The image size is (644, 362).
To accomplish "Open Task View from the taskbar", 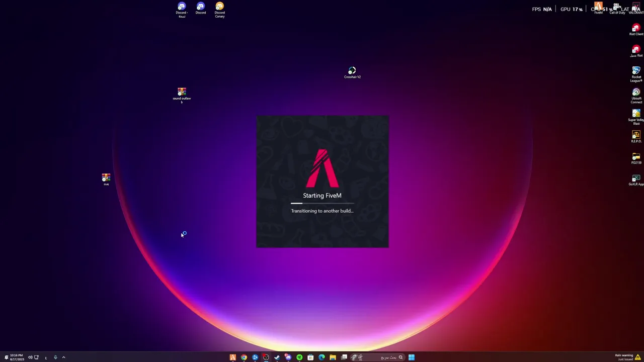I will point(344,357).
